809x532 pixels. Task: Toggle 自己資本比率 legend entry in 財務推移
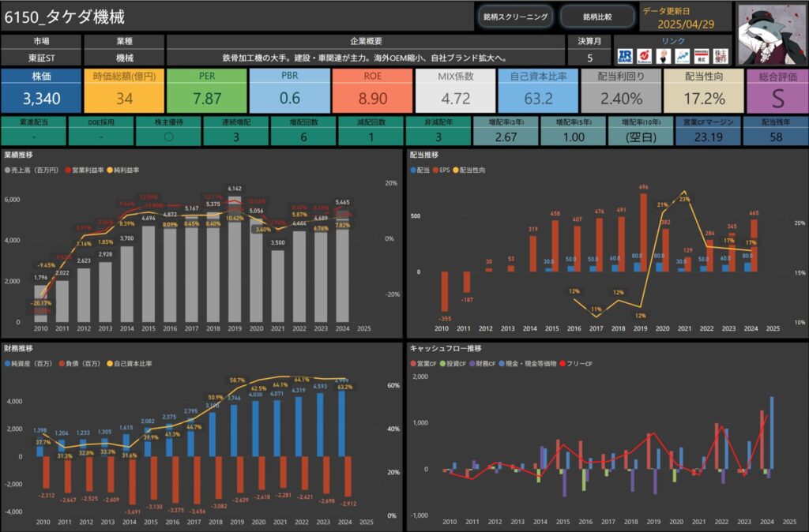click(x=130, y=364)
